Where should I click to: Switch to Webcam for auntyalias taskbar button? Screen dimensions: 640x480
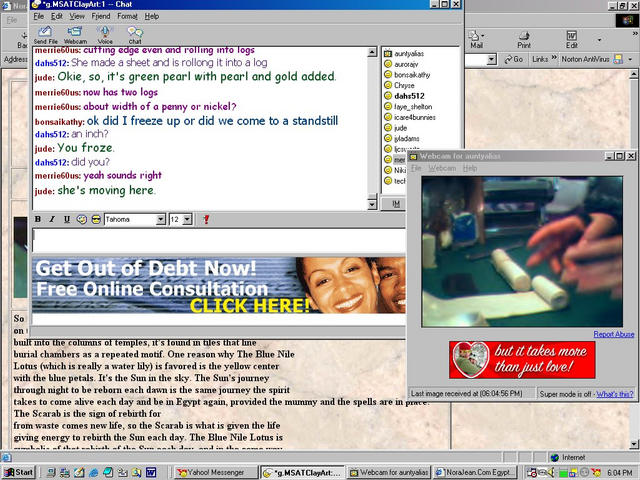pyautogui.click(x=389, y=472)
